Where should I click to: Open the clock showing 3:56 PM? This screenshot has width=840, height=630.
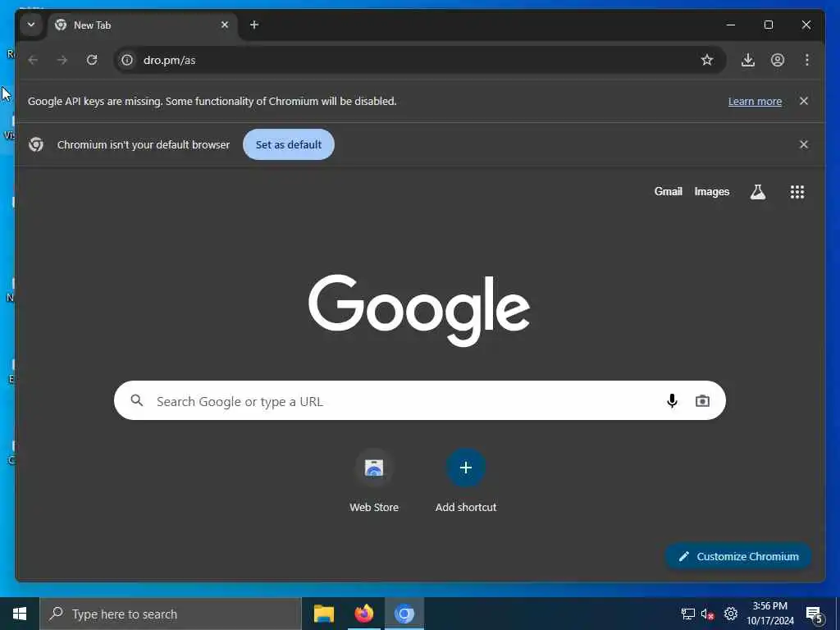tap(770, 614)
